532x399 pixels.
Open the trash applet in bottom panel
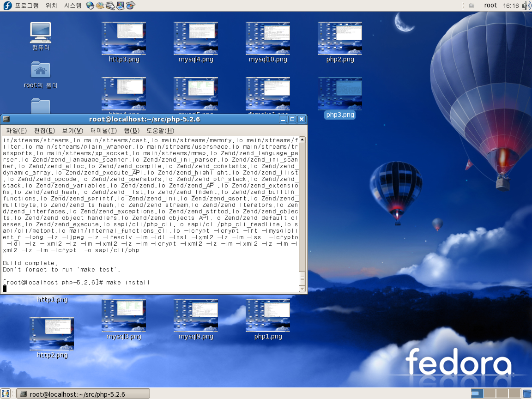(526, 393)
